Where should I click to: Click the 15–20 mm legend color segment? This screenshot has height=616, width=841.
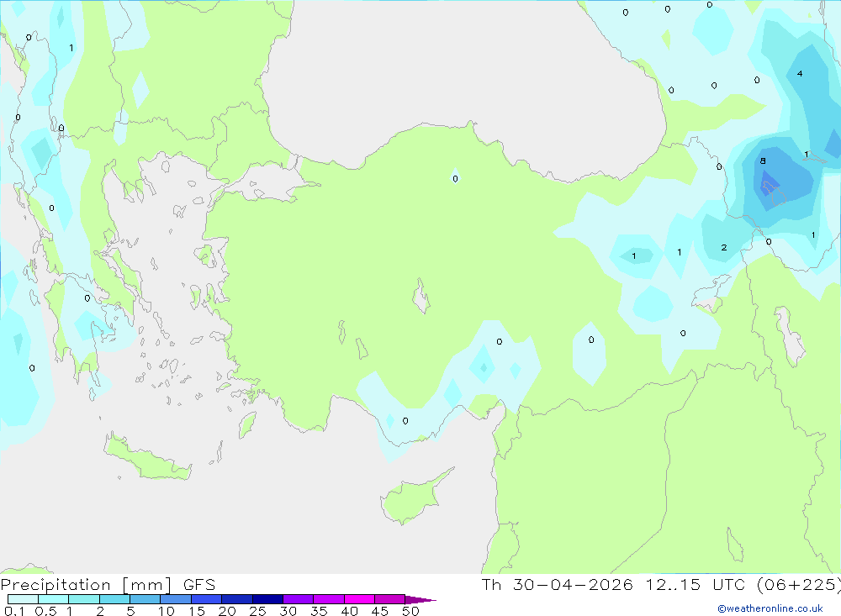coord(206,599)
